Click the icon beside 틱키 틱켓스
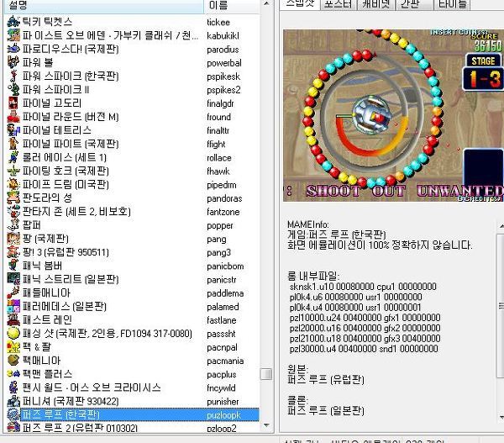 coord(13,22)
